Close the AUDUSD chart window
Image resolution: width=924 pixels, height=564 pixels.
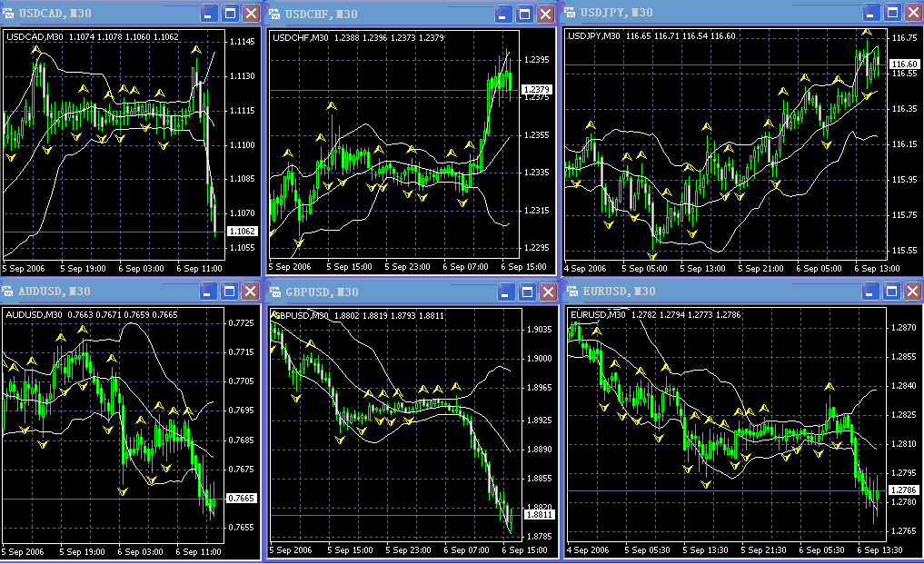(x=251, y=292)
